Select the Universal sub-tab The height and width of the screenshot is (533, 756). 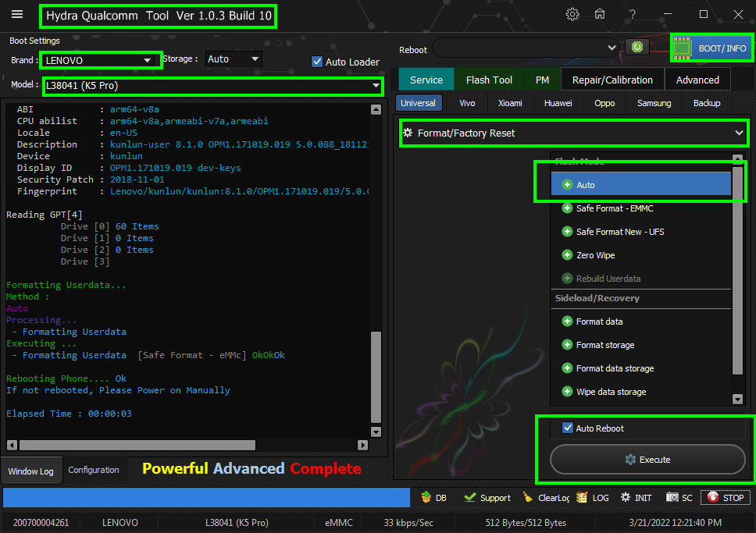click(418, 103)
